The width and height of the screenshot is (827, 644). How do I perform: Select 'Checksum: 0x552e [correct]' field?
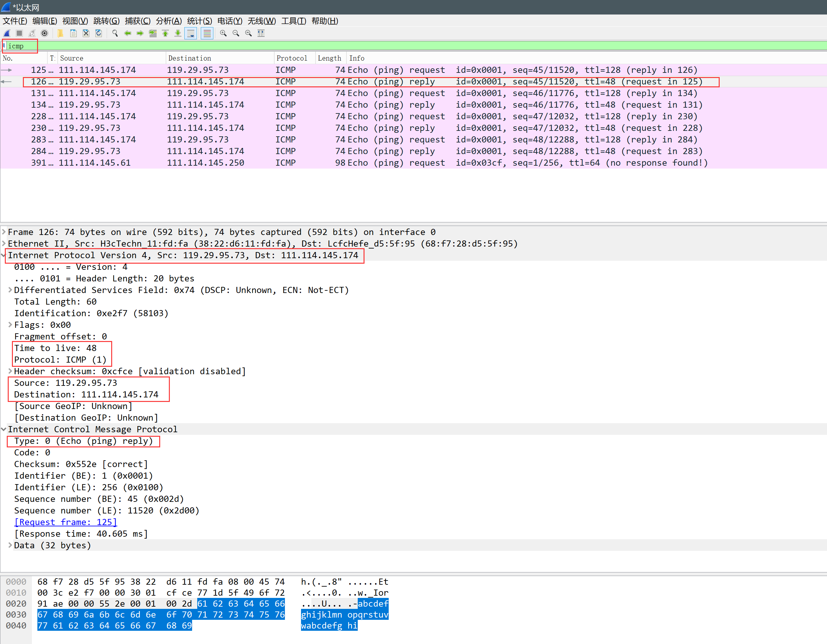(x=81, y=464)
